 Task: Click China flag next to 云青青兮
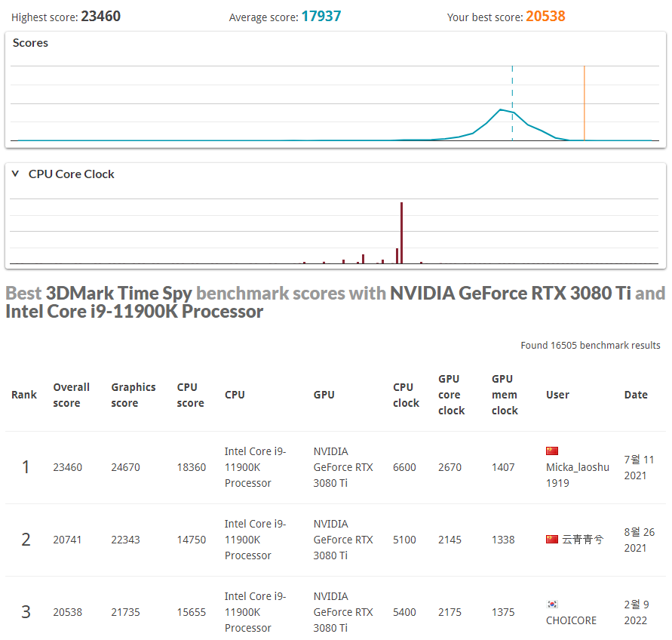[551, 539]
